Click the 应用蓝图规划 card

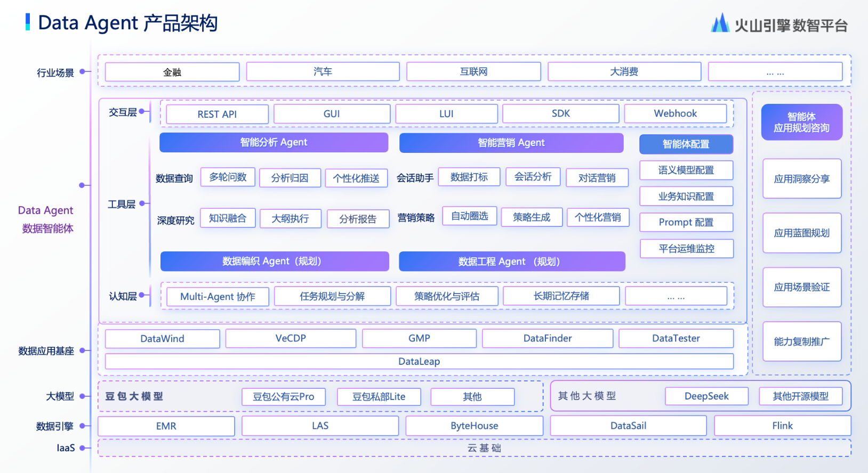pyautogui.click(x=802, y=233)
